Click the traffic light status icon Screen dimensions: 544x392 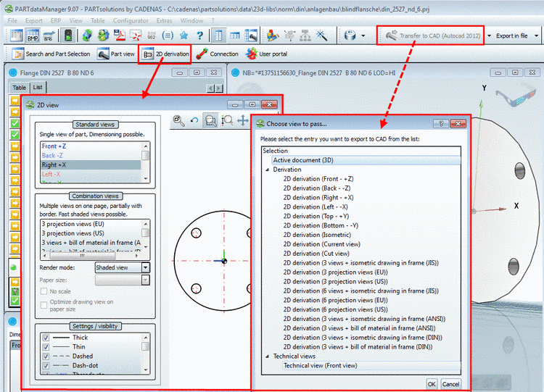coord(68,36)
